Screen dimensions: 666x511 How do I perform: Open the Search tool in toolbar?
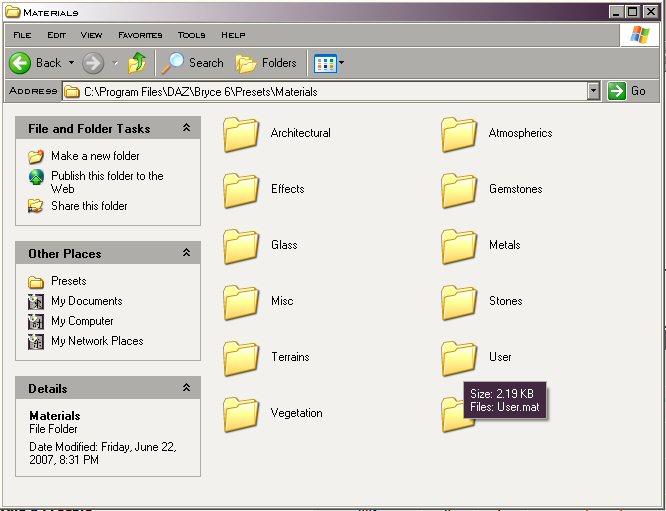click(193, 63)
